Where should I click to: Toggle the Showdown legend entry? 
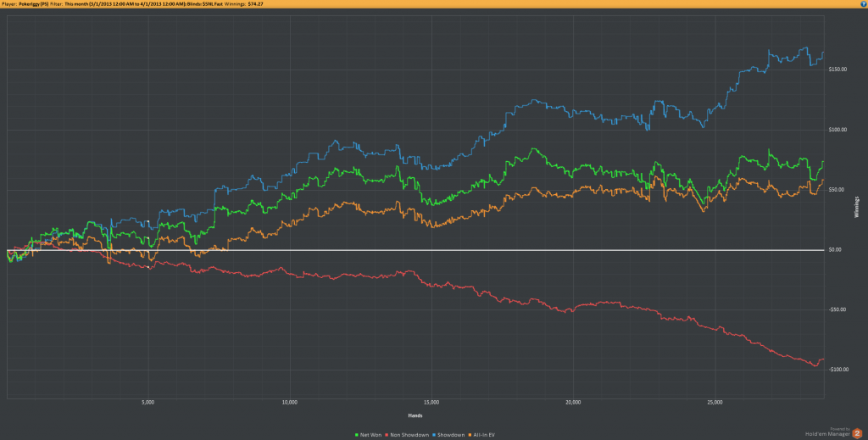coord(448,435)
